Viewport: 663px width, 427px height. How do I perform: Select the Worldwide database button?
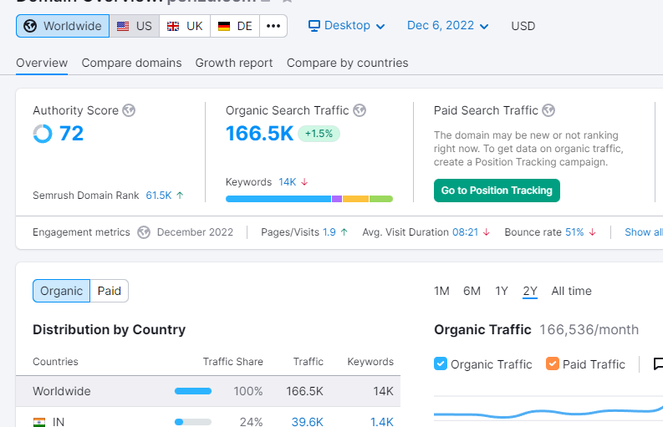click(63, 26)
